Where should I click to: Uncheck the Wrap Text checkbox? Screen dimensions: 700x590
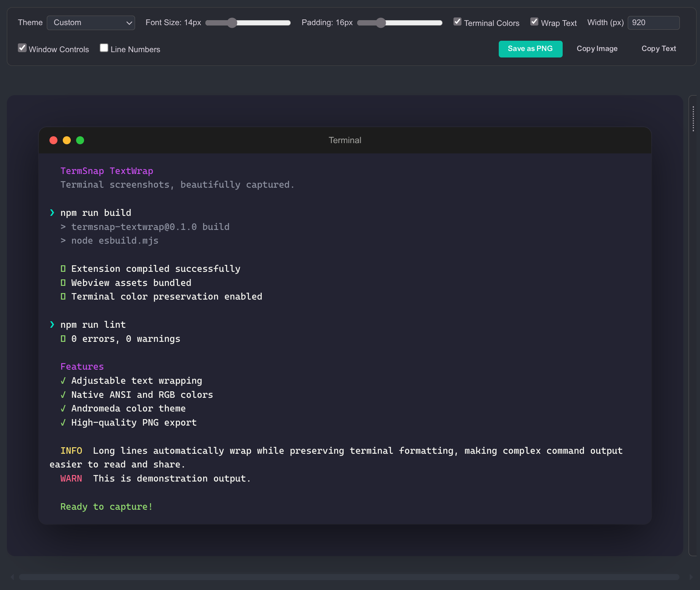point(534,22)
